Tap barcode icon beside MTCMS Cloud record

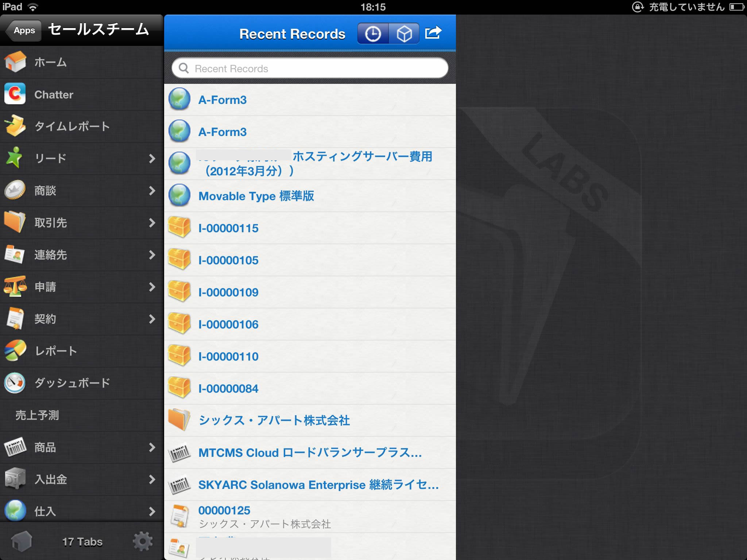179,453
